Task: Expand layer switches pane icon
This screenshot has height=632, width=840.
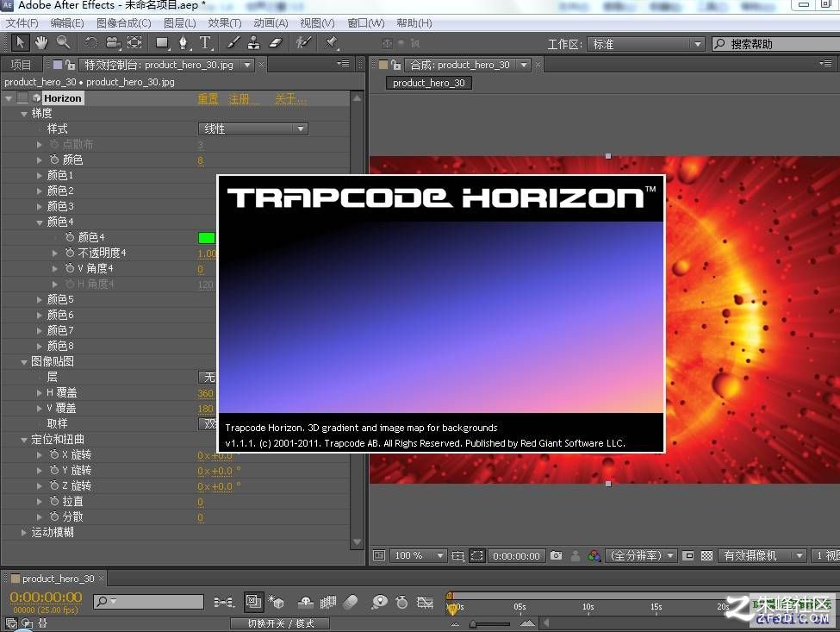Action: (11, 623)
